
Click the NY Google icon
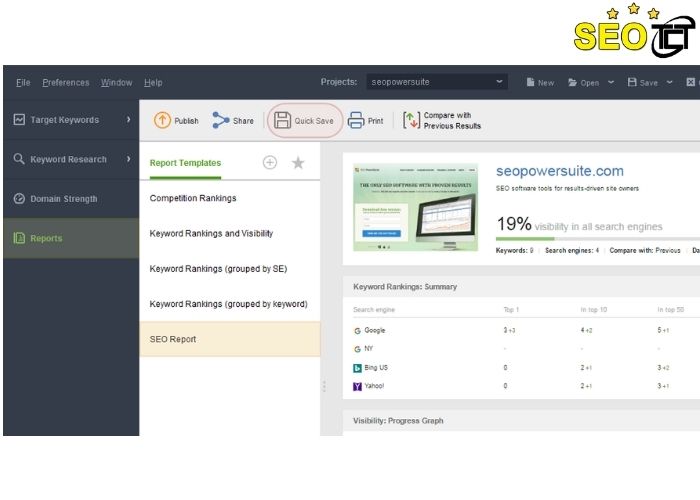357,349
